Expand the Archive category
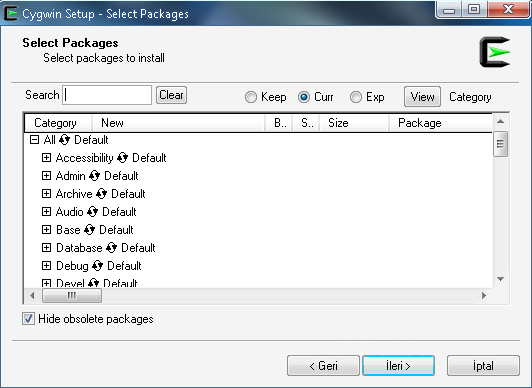The image size is (532, 388). coord(46,194)
